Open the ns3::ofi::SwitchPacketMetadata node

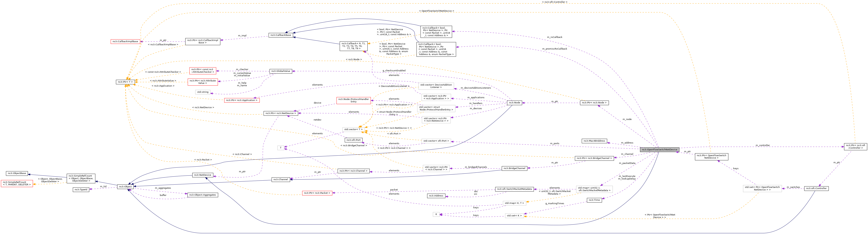[x=515, y=189]
